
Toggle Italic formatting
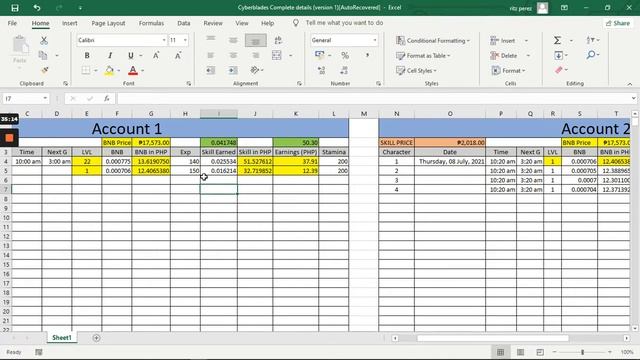109,56
